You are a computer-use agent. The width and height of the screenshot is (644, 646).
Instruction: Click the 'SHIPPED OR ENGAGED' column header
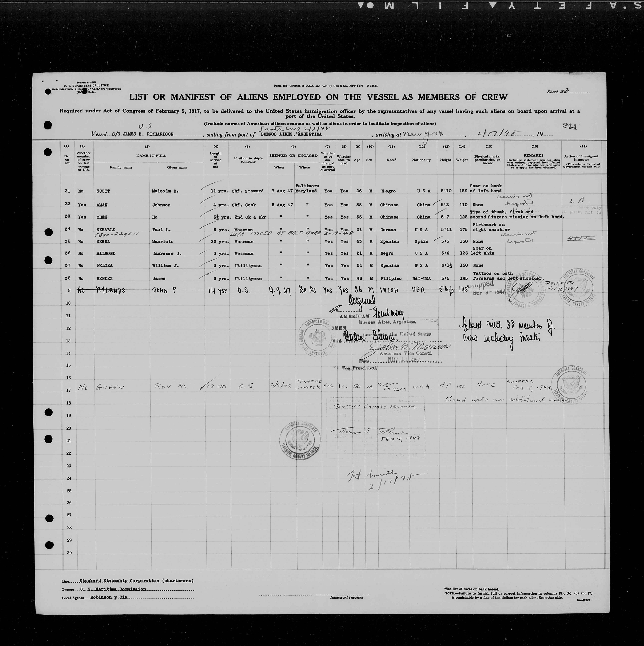tap(293, 156)
